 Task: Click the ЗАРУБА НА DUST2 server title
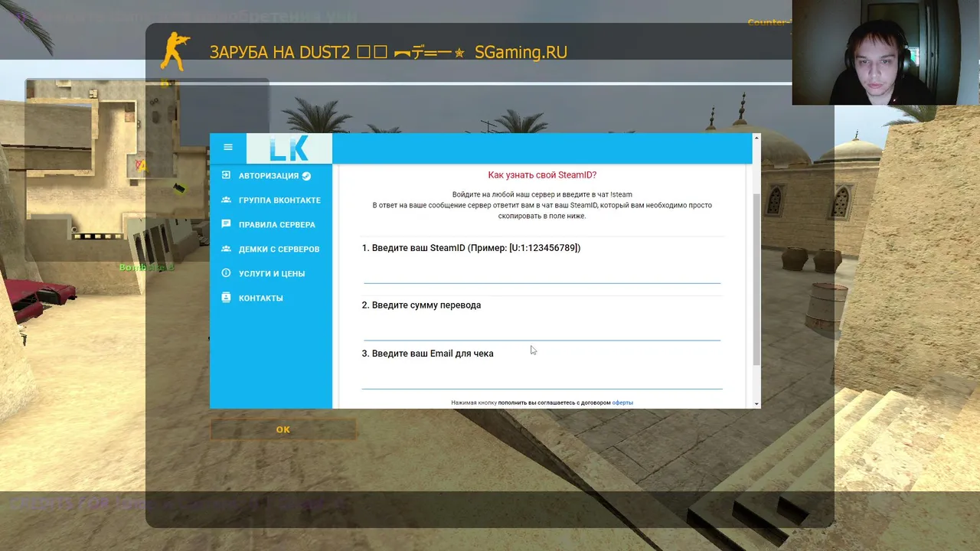388,52
